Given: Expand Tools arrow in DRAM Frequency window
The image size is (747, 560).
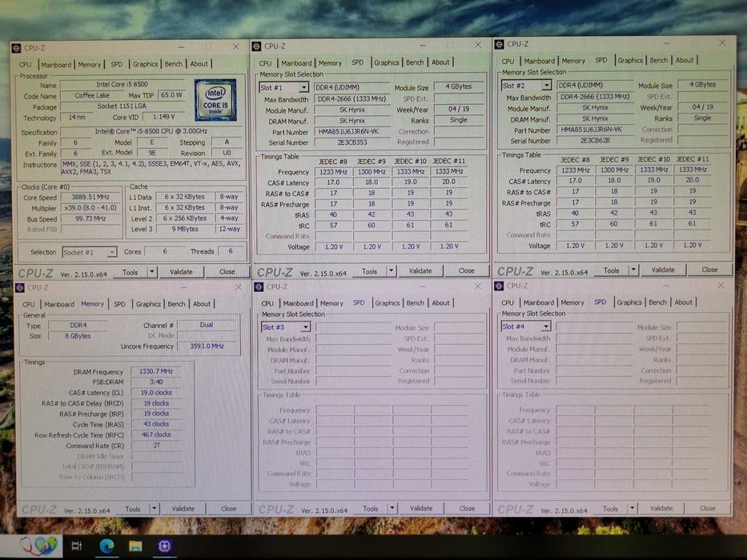Looking at the screenshot, I should [155, 509].
